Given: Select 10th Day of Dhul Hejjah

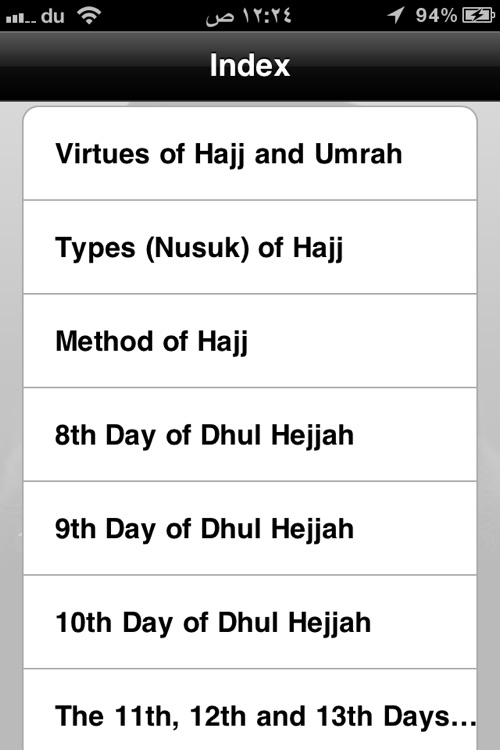Looking at the screenshot, I should click(x=250, y=622).
